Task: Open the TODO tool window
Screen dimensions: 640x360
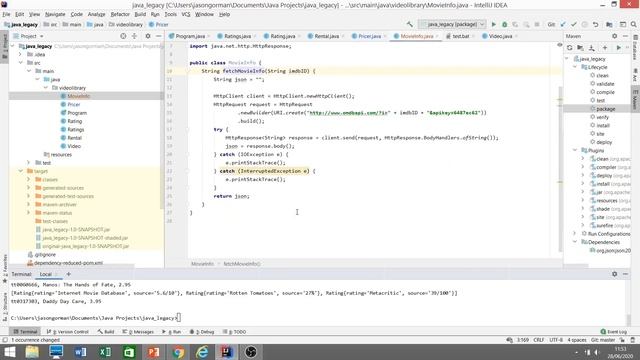Action: (x=234, y=332)
